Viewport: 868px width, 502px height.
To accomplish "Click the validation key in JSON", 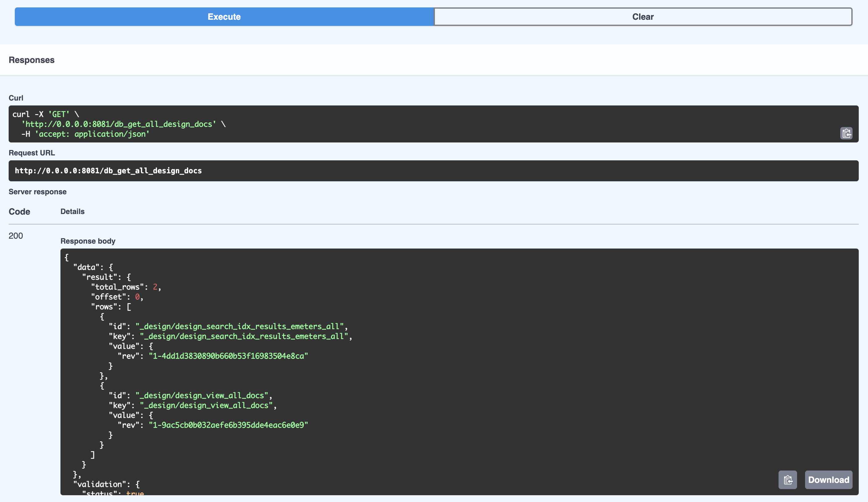I will [x=100, y=484].
